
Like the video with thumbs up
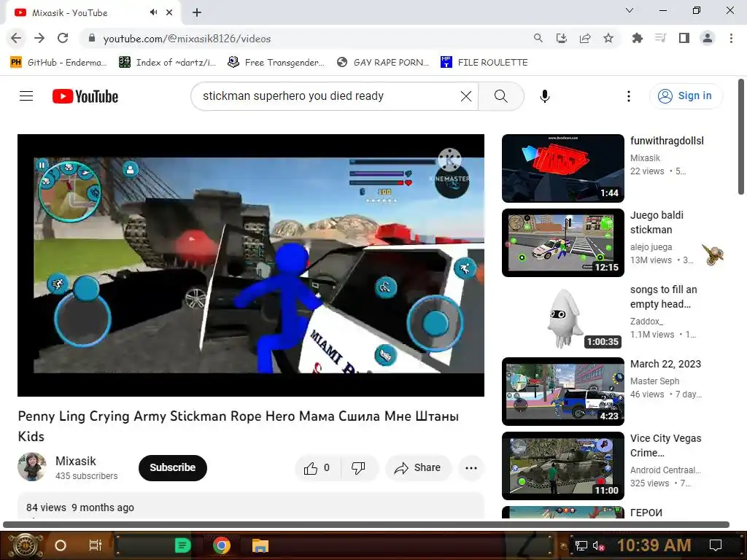point(317,468)
